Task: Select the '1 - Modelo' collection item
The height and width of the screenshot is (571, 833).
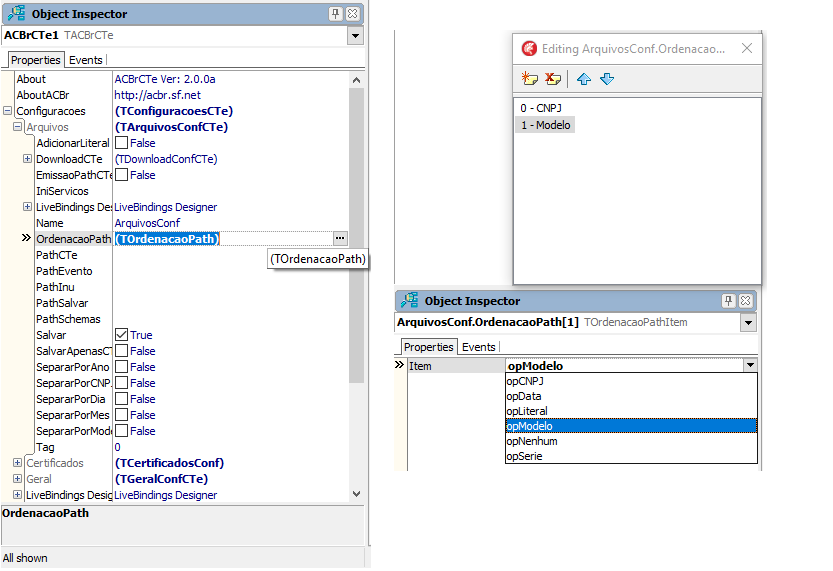Action: (546, 125)
